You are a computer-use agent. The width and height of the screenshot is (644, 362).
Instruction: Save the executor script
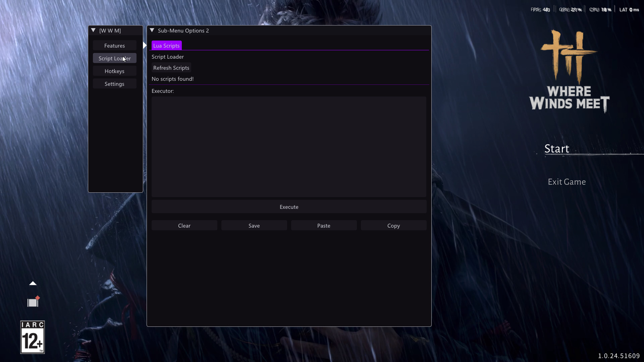point(254,226)
